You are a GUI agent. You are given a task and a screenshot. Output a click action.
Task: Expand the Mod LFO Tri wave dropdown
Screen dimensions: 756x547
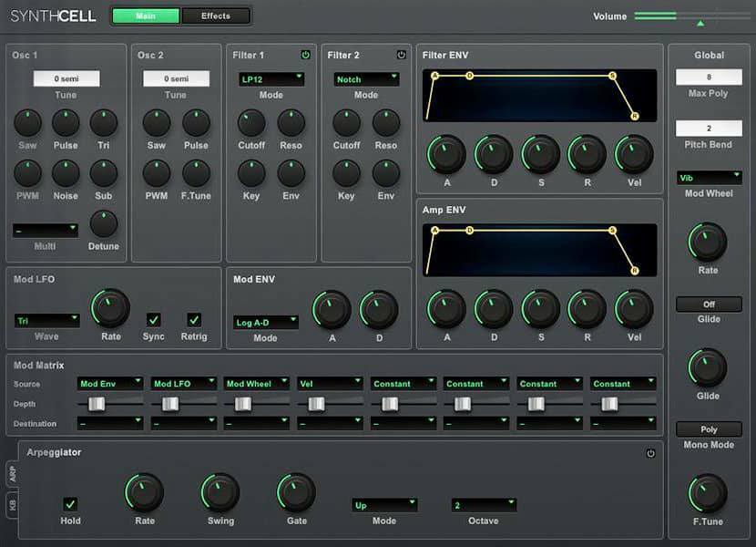pos(46,321)
